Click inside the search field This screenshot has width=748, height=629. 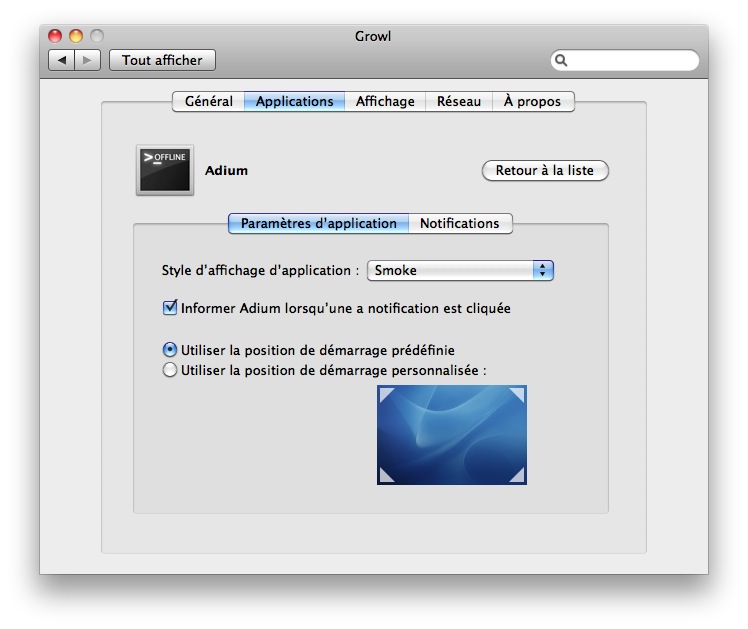pos(630,60)
